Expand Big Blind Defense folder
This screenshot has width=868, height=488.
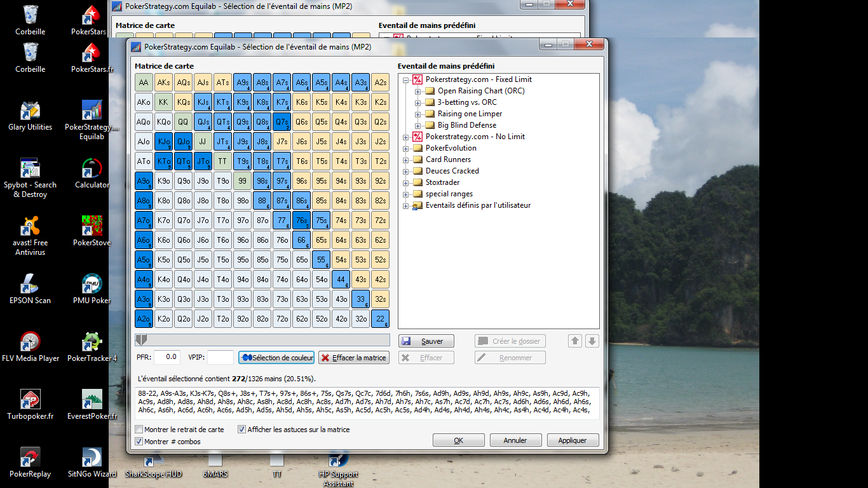click(x=418, y=125)
